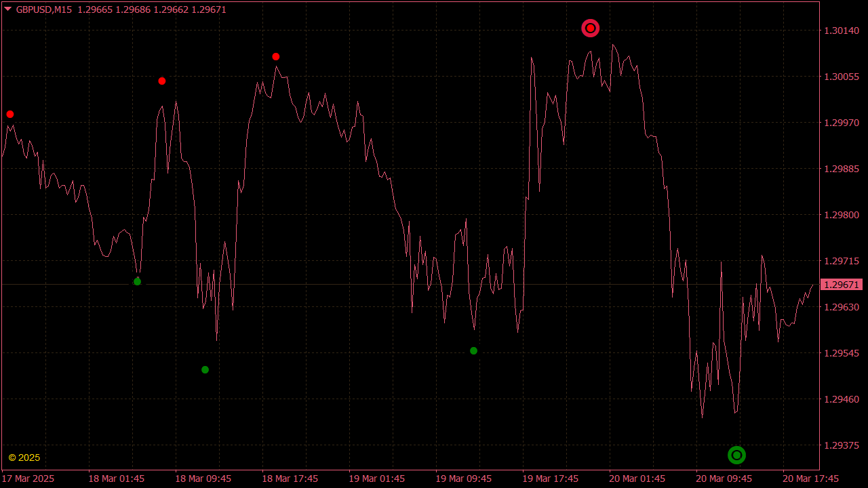Click the 19 Mar 17:45 time label

[551, 479]
